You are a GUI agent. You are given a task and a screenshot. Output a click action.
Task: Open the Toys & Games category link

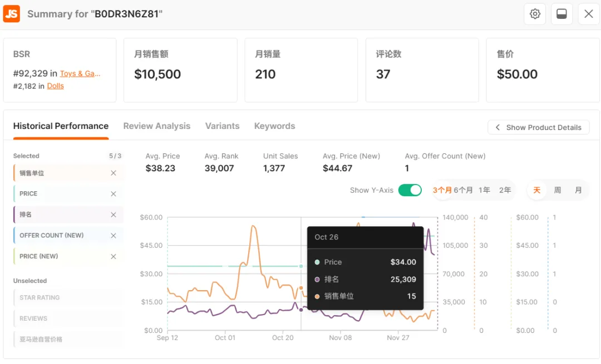pos(80,73)
